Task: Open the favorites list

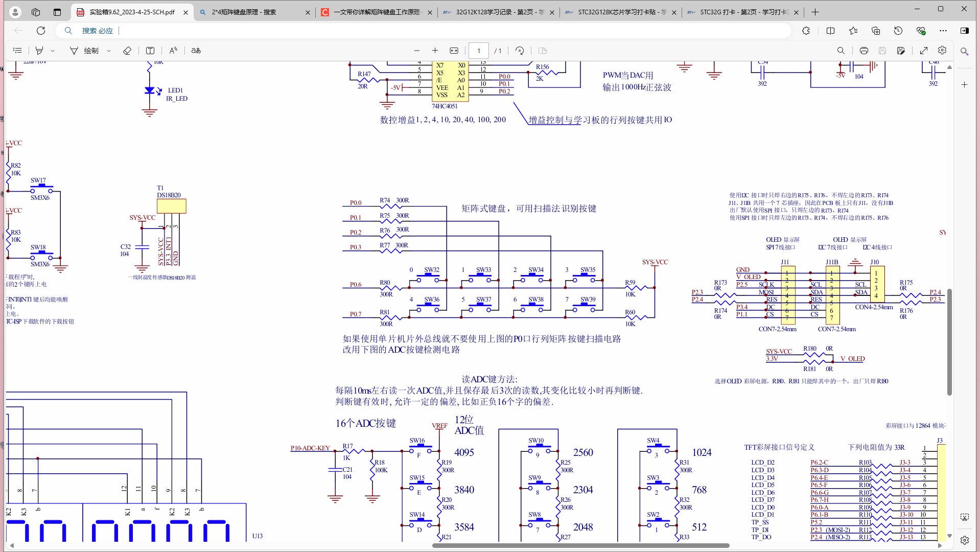Action: [853, 31]
